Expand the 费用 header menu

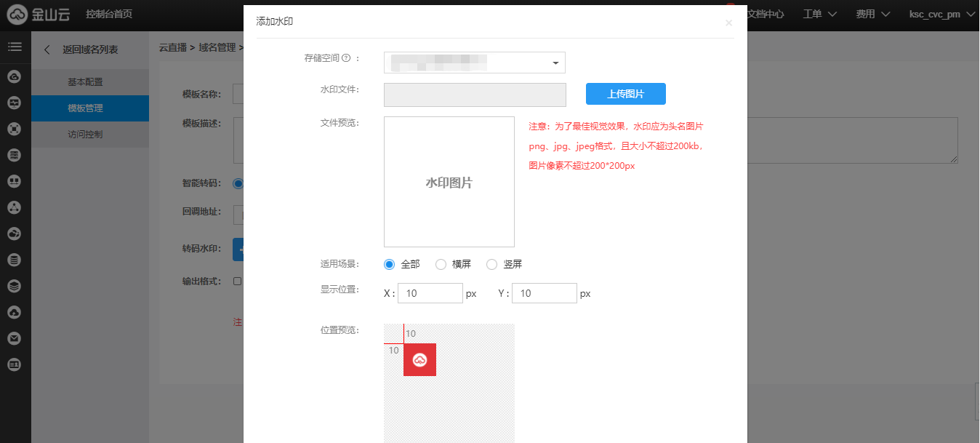[873, 15]
